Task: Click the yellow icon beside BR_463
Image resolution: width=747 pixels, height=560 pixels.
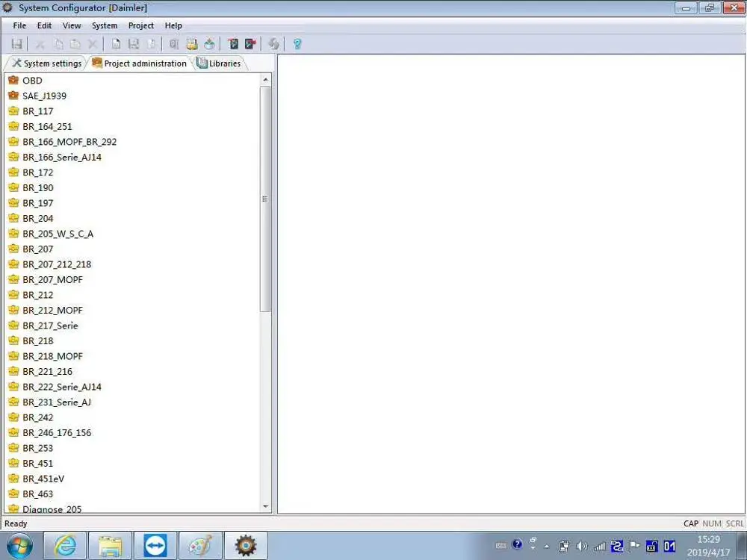Action: pos(13,494)
